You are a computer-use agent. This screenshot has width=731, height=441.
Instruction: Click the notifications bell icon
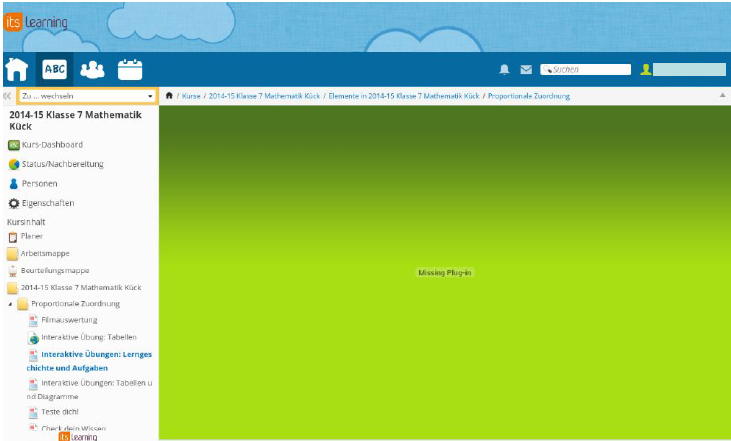pos(504,70)
